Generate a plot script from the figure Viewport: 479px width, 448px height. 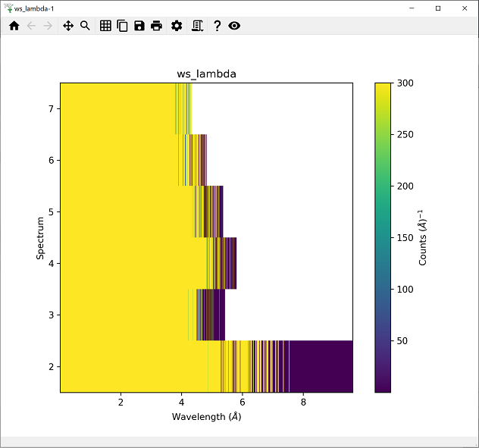(x=197, y=26)
